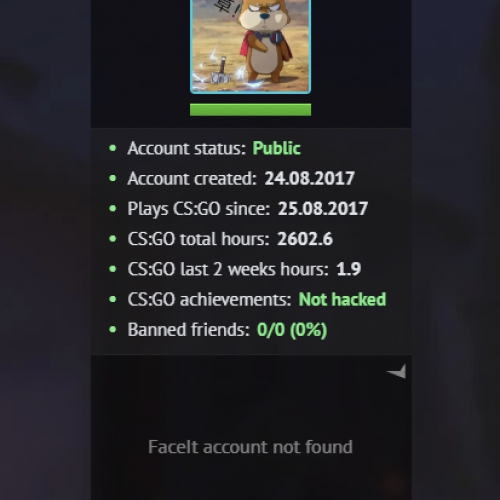Open the Banned friends 0/0 (0%) value

(x=292, y=330)
